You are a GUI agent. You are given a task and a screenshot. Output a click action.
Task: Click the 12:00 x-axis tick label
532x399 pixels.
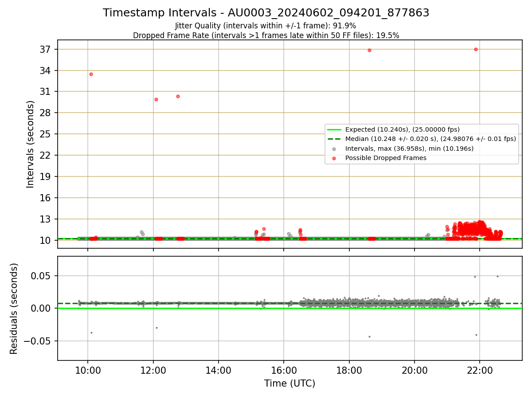[x=153, y=370]
